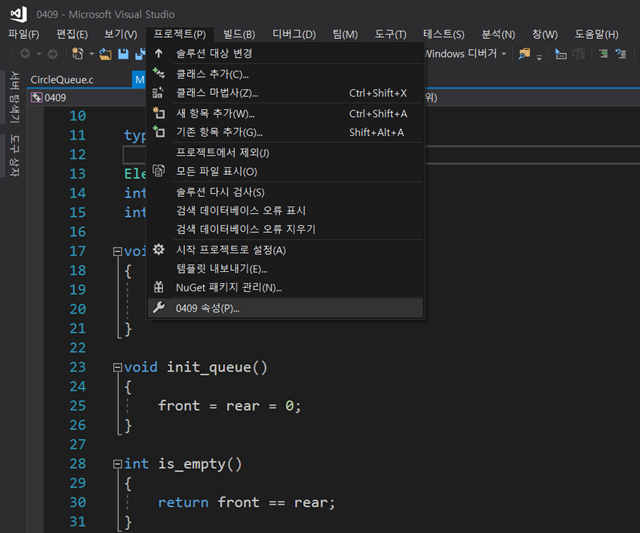This screenshot has width=640, height=533.
Task: Select 솔루션 대상 변경
Action: point(286,53)
